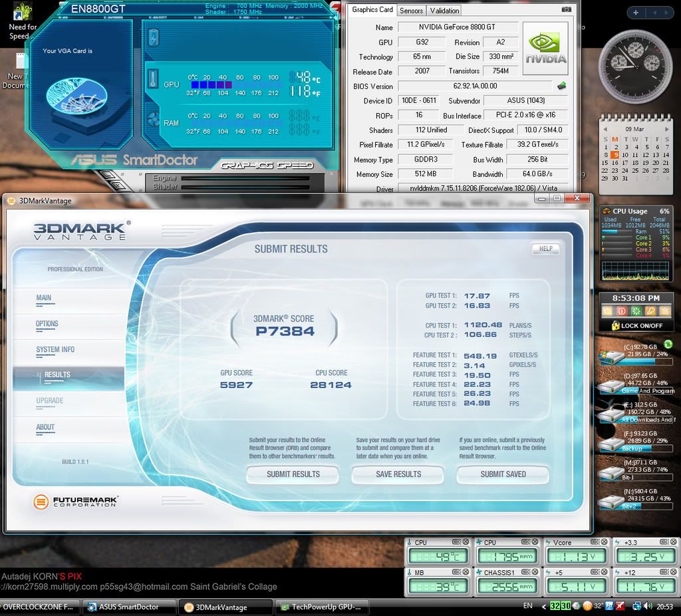Add a gadget with the sidebar plus button
681x616 pixels.
(636, 13)
